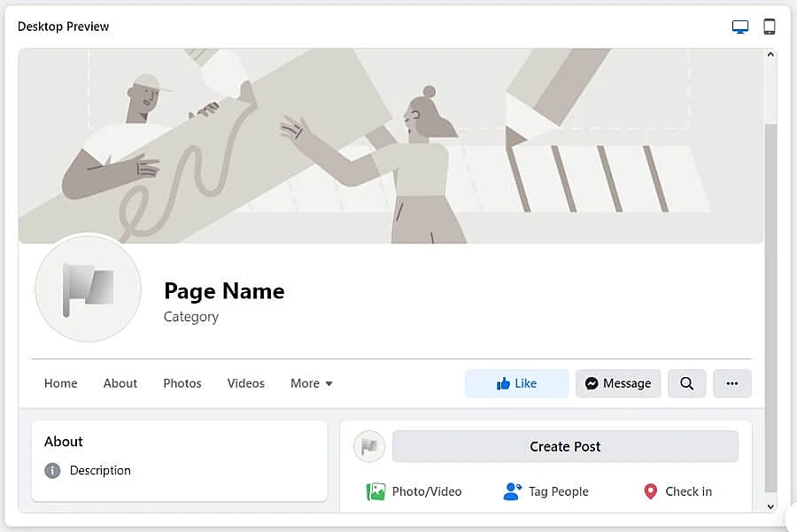The image size is (797, 532).
Task: Open the Home tab
Action: point(61,383)
